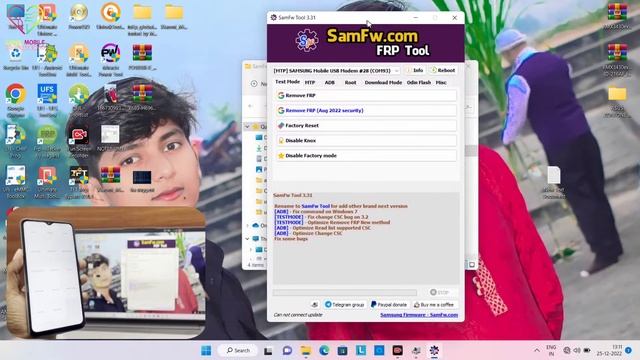Select the orange circular app desktop icon
Image resolution: width=640 pixels, height=360 pixels.
point(111,17)
